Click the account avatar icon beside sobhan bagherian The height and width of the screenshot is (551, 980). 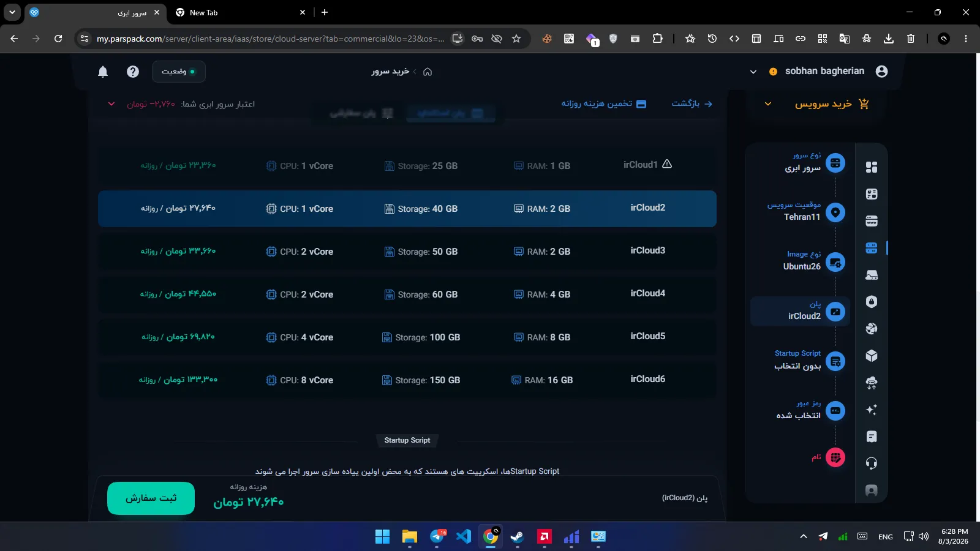(x=882, y=72)
